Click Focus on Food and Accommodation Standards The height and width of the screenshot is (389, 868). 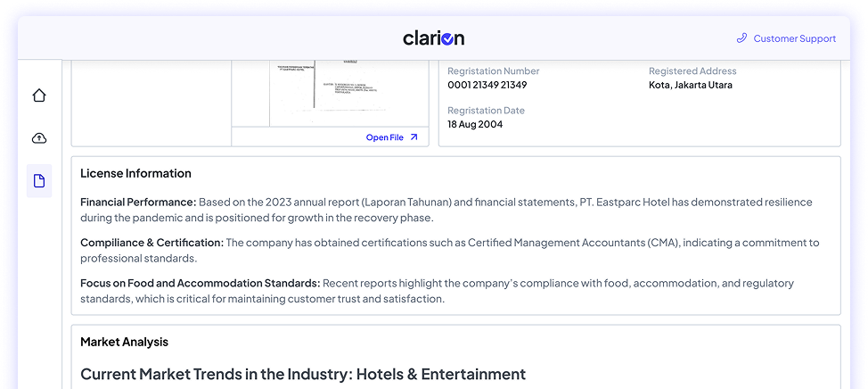(x=200, y=284)
